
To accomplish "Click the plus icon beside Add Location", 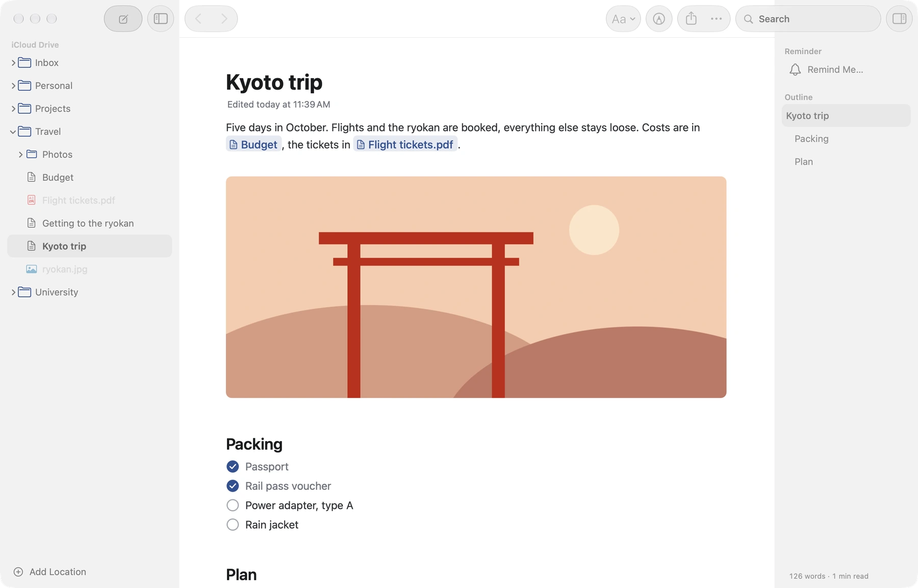I will [18, 572].
